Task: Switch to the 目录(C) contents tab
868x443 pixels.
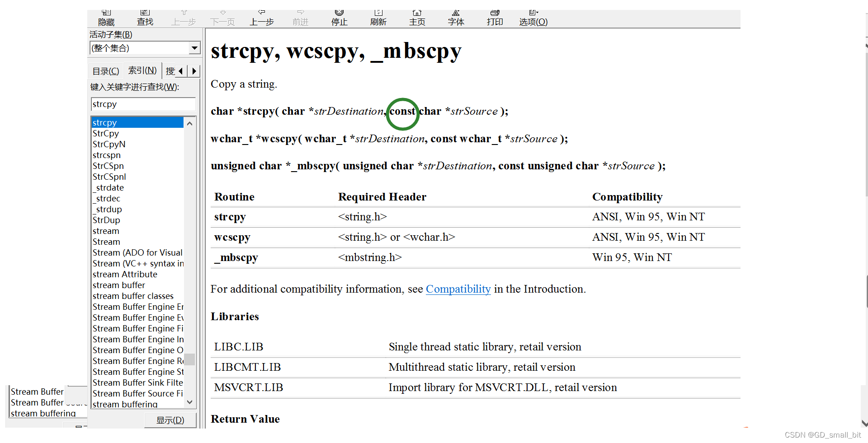Action: (x=106, y=71)
